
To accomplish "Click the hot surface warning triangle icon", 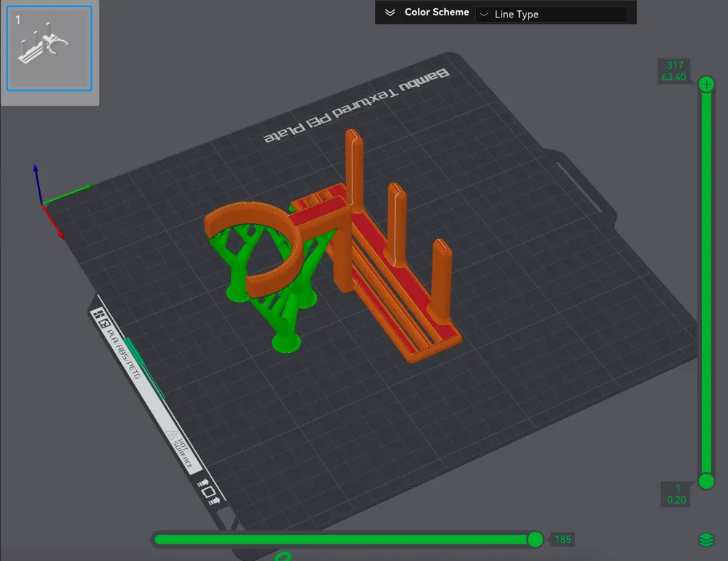I will (x=171, y=435).
